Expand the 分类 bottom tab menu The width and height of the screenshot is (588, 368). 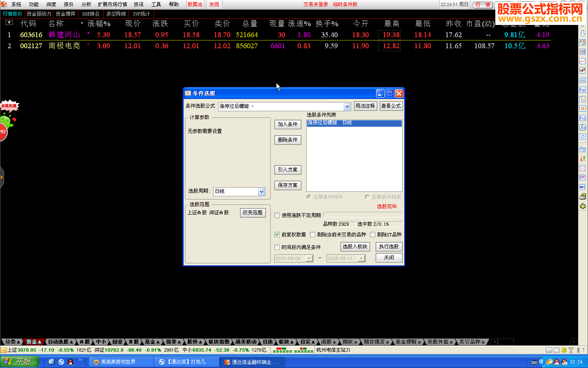[12, 342]
